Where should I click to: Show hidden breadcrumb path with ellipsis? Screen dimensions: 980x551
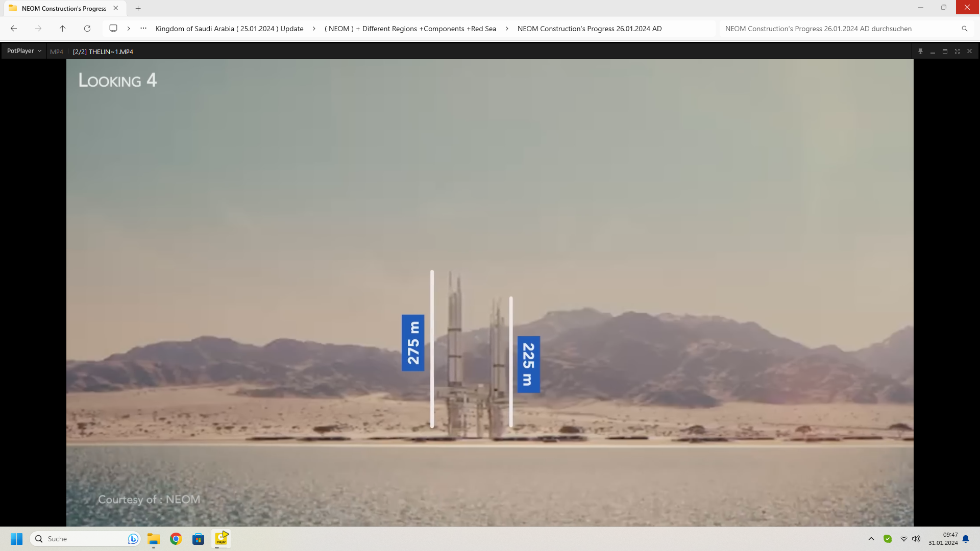(143, 29)
